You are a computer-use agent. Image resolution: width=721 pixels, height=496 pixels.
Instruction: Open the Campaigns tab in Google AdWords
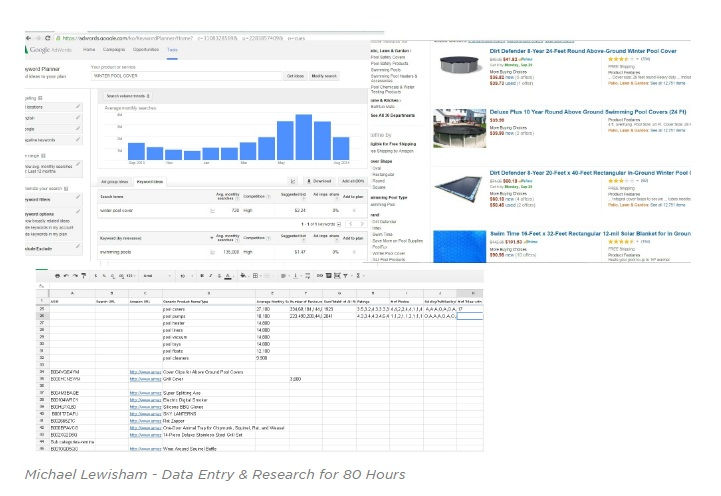click(x=114, y=49)
